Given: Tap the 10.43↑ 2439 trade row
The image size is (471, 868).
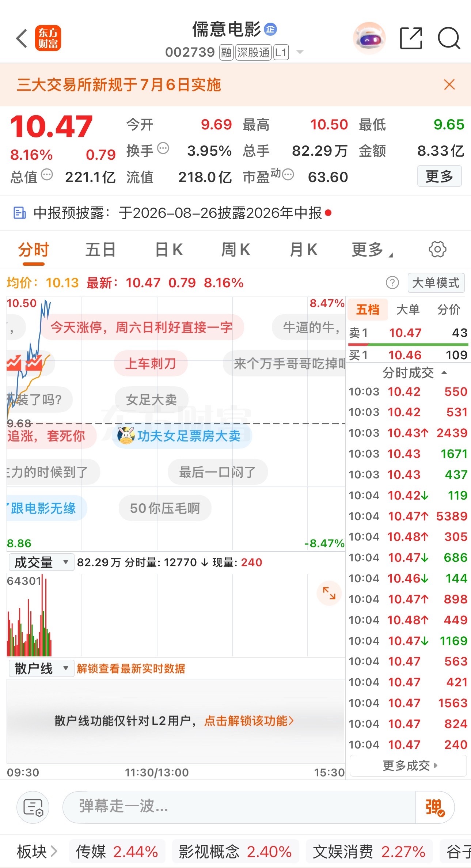Looking at the screenshot, I should click(408, 433).
